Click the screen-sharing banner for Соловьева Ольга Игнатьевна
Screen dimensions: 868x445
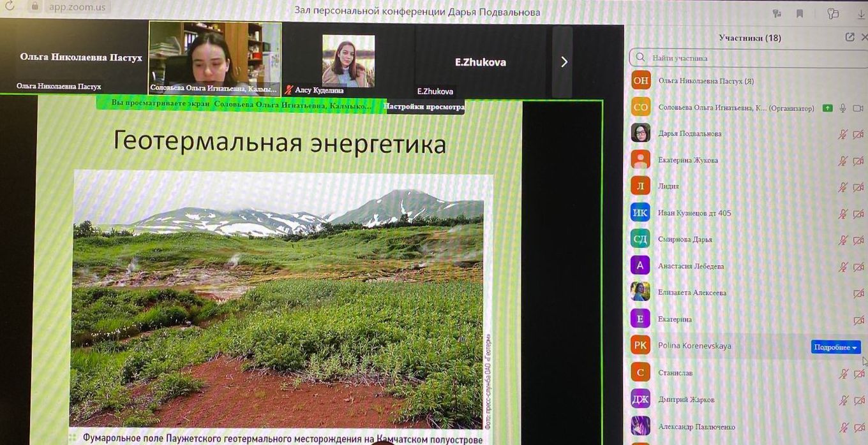pyautogui.click(x=241, y=104)
